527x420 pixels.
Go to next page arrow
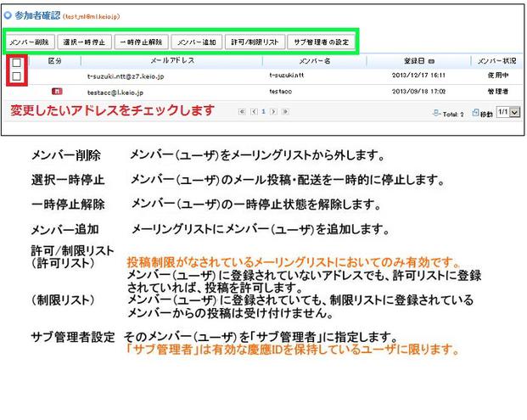click(274, 111)
